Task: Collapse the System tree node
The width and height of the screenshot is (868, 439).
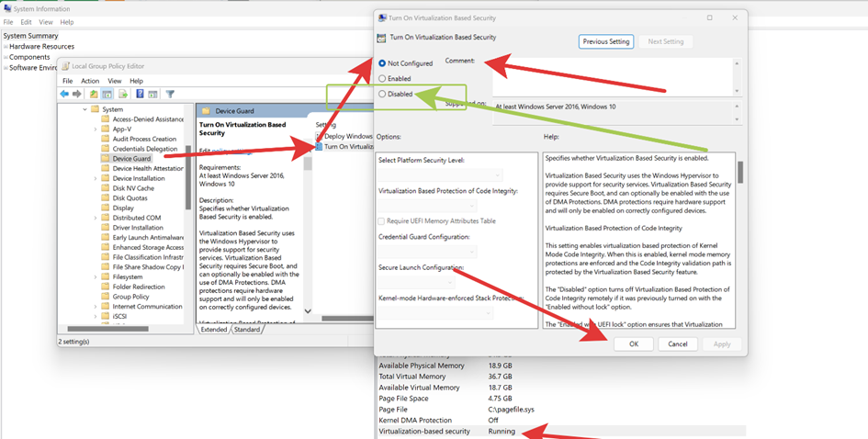Action: tap(85, 109)
